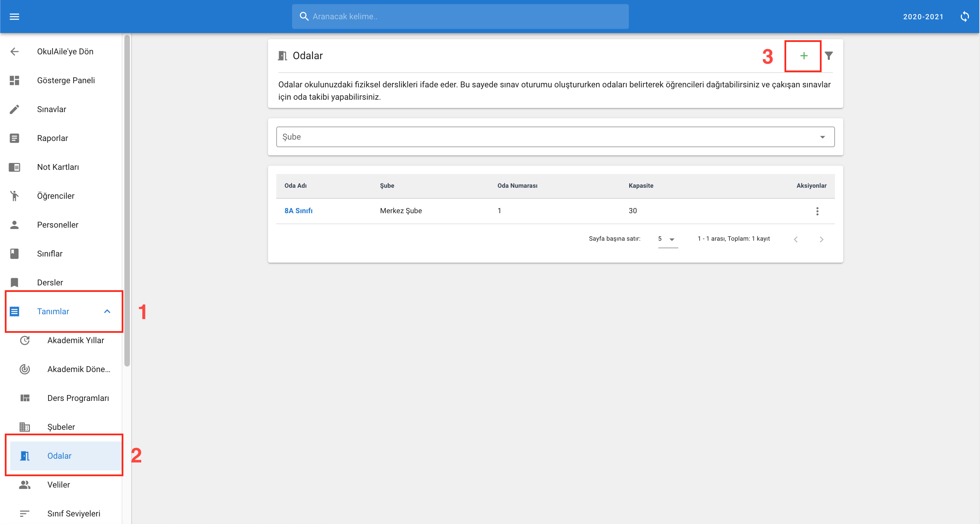Click the refresh sync icon

click(x=965, y=17)
